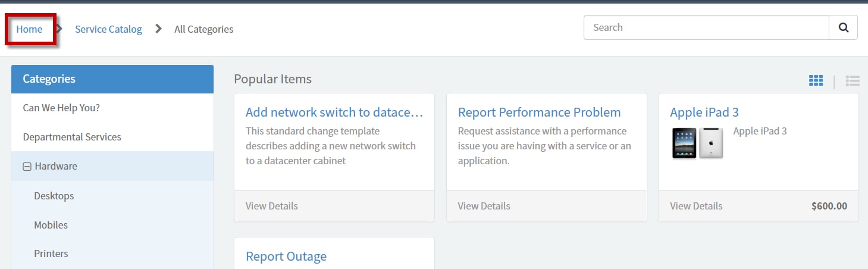Switch to list view icon
The height and width of the screenshot is (269, 868).
853,80
